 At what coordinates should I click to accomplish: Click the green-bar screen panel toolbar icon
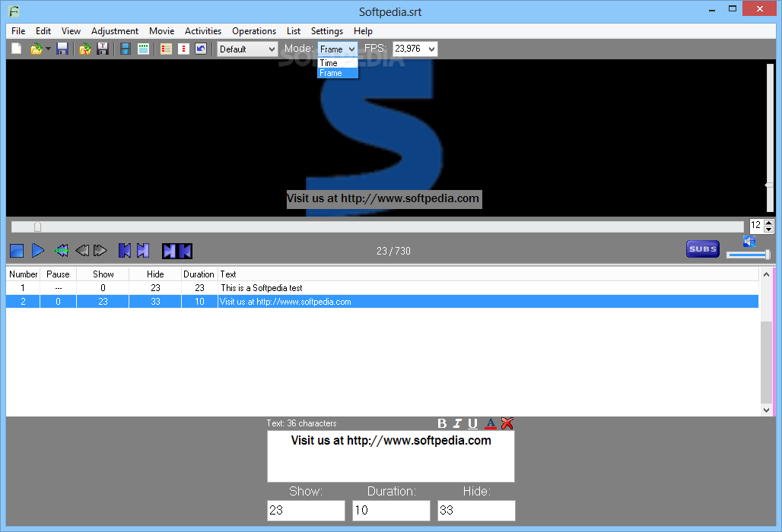click(x=144, y=49)
